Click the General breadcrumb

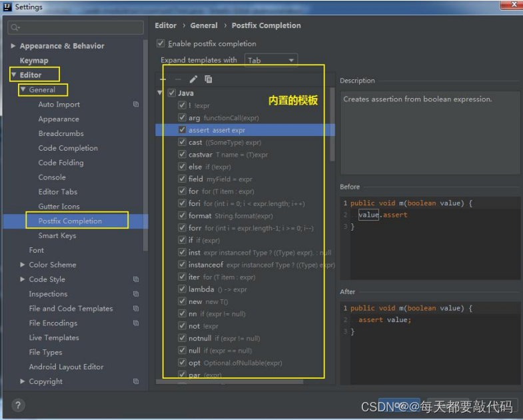(204, 25)
